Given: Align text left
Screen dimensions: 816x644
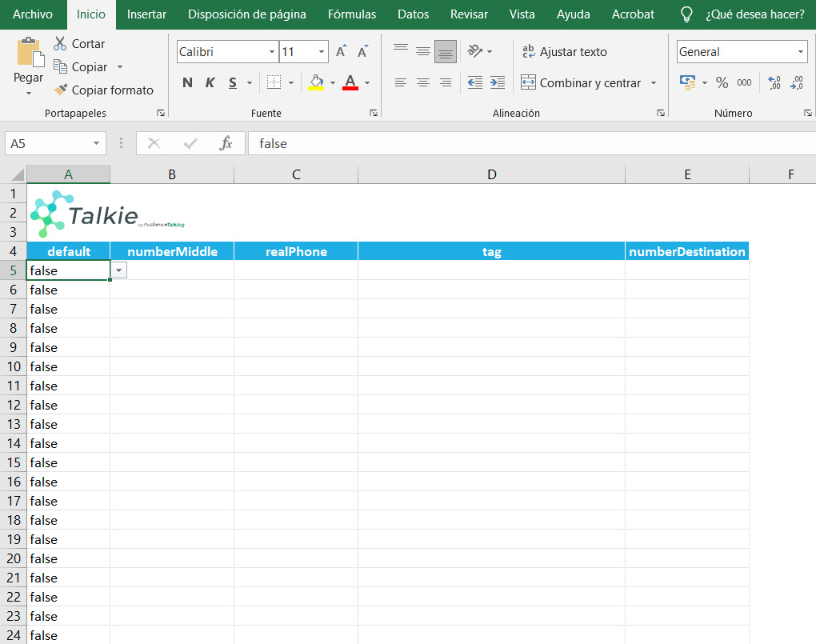Looking at the screenshot, I should pyautogui.click(x=401, y=82).
